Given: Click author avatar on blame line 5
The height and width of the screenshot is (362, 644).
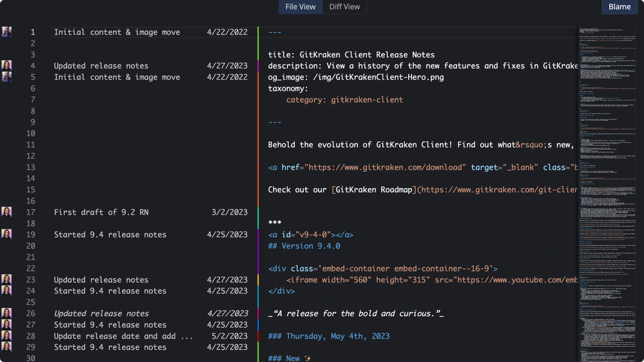Looking at the screenshot, I should (x=6, y=77).
